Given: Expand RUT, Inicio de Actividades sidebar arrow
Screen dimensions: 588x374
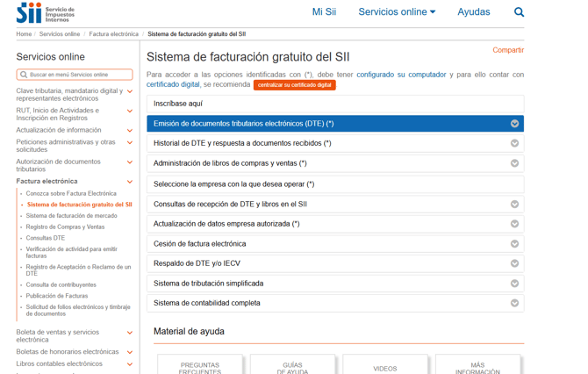Looking at the screenshot, I should coord(130,111).
